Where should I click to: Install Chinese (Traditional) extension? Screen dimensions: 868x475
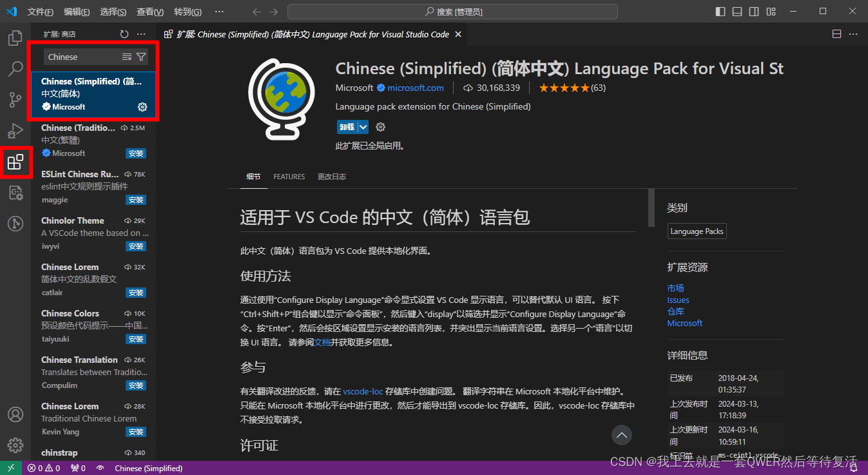click(x=136, y=153)
